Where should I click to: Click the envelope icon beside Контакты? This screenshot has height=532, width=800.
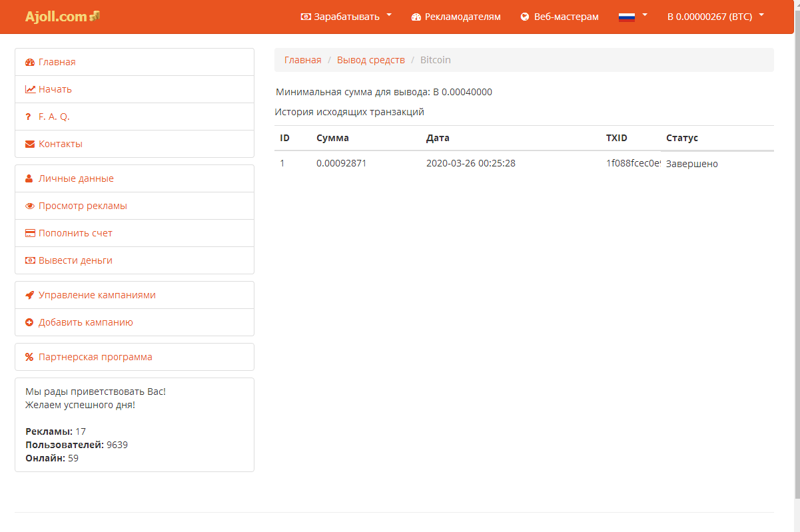[x=30, y=144]
